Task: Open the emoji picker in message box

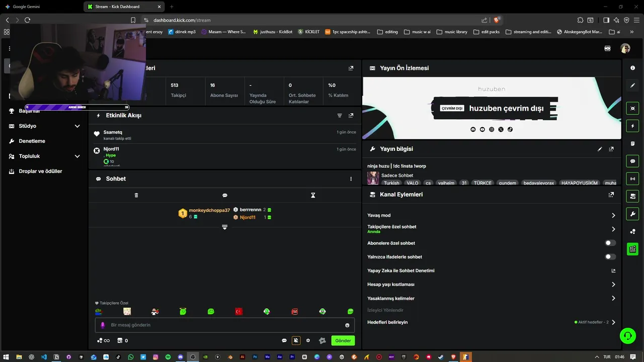Action: coord(347,325)
